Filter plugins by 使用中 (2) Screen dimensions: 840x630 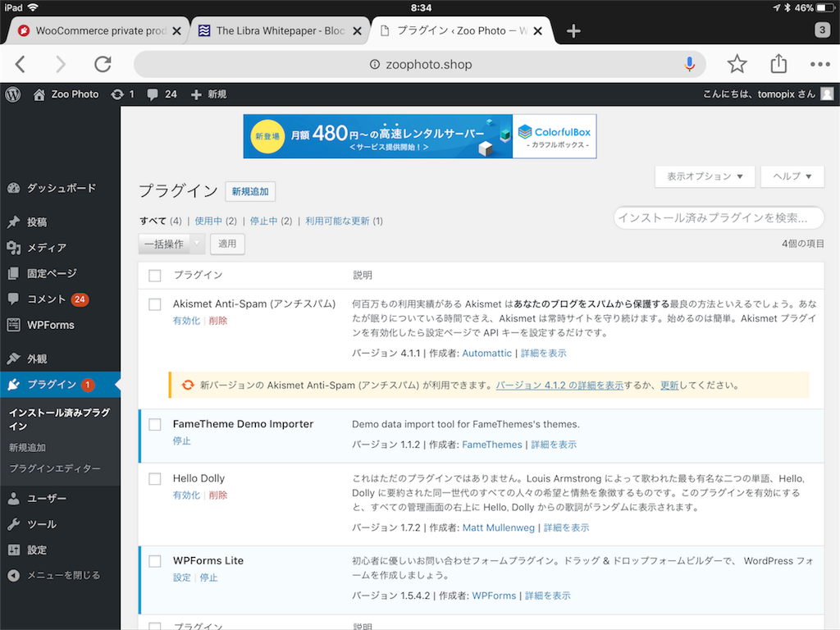pyautogui.click(x=216, y=221)
